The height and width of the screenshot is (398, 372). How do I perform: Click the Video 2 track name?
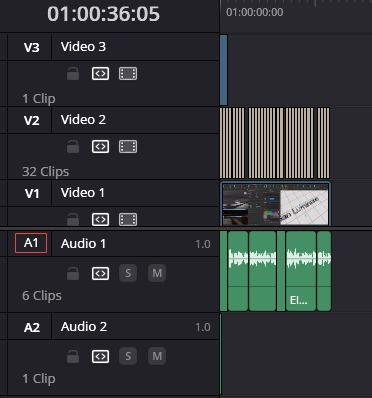pos(83,120)
